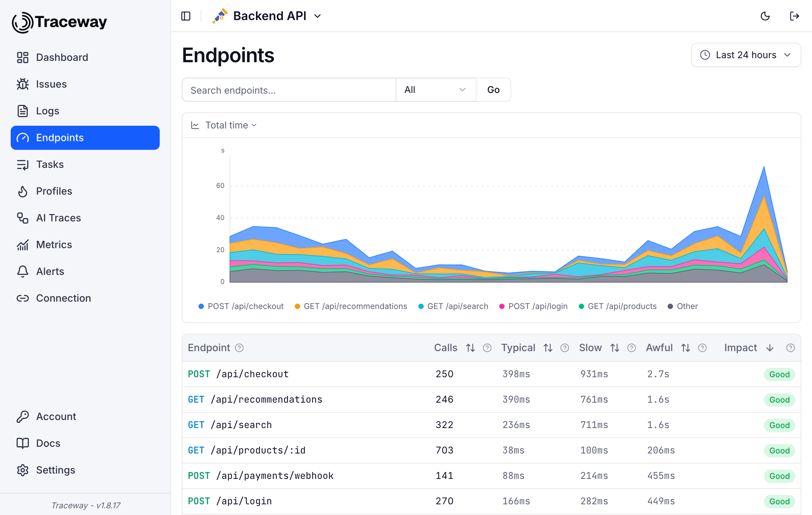Click the Connection link icon
This screenshot has height=515, width=812.
(x=23, y=298)
